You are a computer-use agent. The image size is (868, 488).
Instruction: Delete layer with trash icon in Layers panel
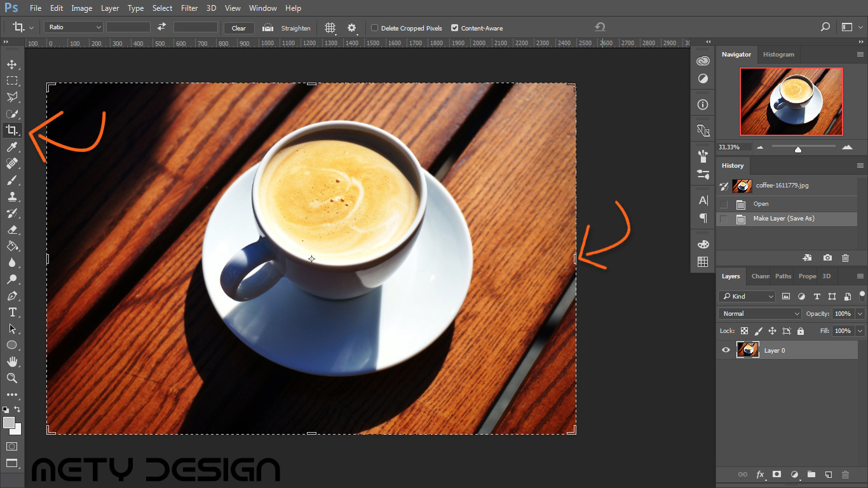(x=845, y=475)
